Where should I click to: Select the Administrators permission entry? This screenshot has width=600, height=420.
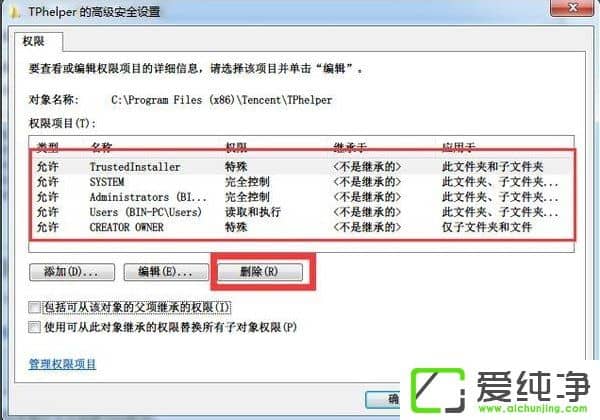coord(302,197)
